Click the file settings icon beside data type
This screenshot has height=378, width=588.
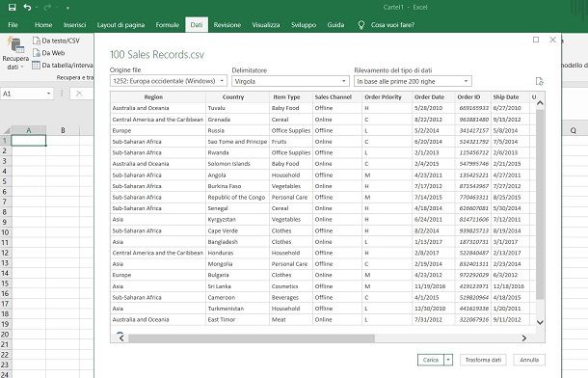[539, 81]
